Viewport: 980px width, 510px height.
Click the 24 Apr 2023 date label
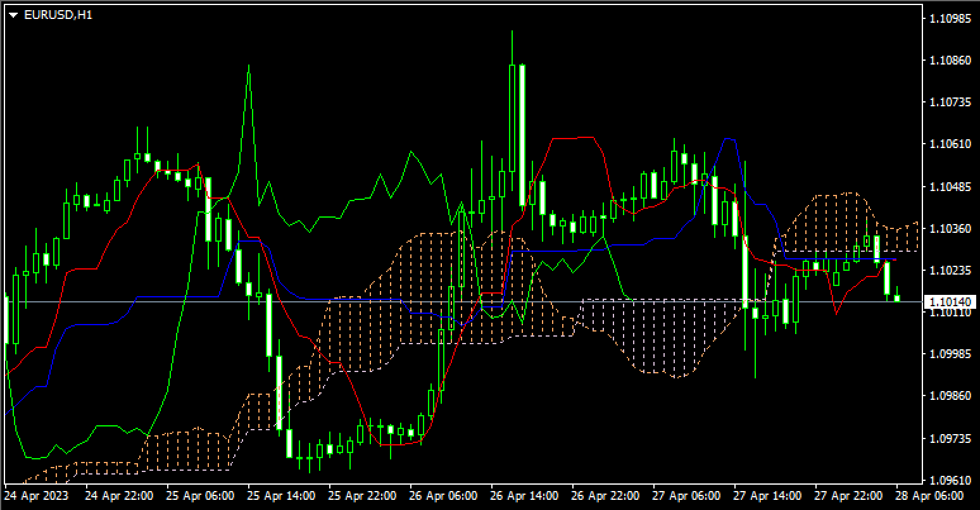(36, 495)
